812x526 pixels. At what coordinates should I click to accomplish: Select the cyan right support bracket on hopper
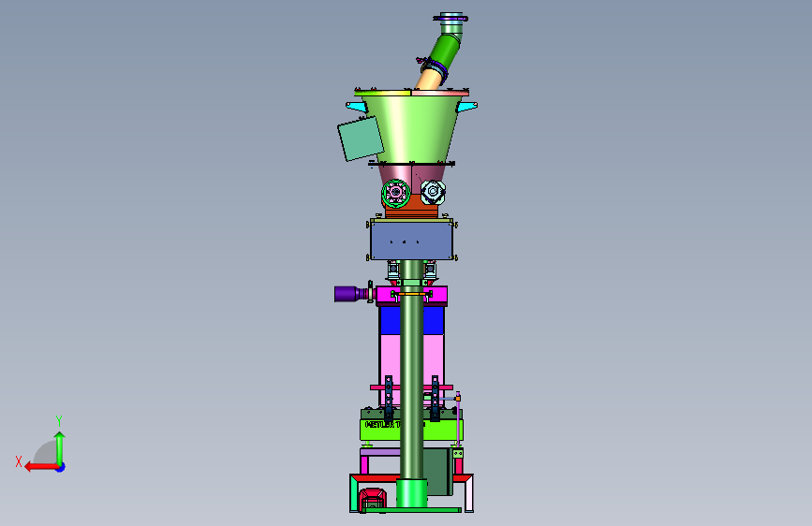click(466, 107)
